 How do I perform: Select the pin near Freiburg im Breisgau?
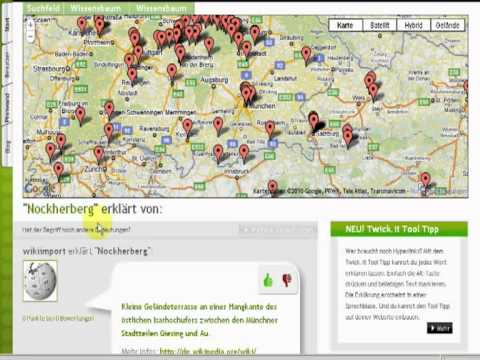[x=80, y=116]
